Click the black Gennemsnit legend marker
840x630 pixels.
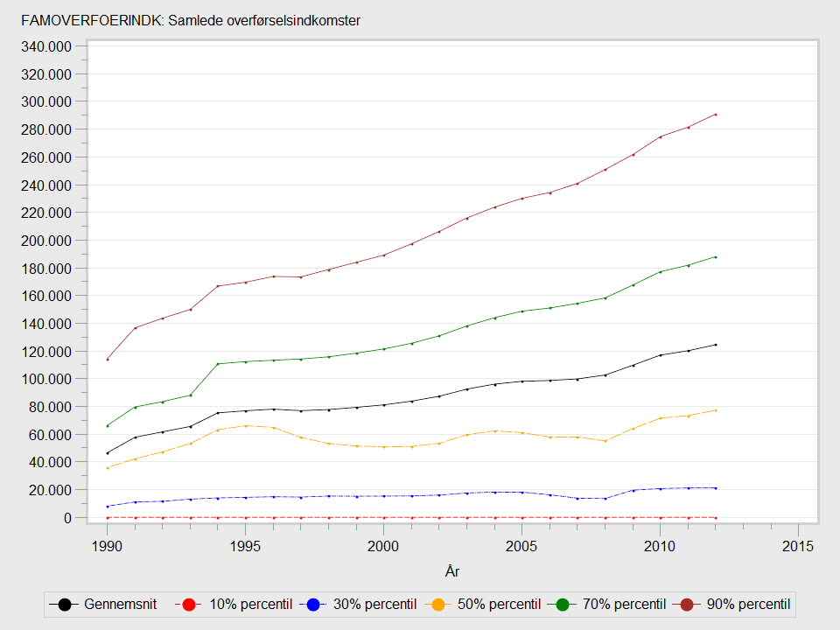coord(65,605)
